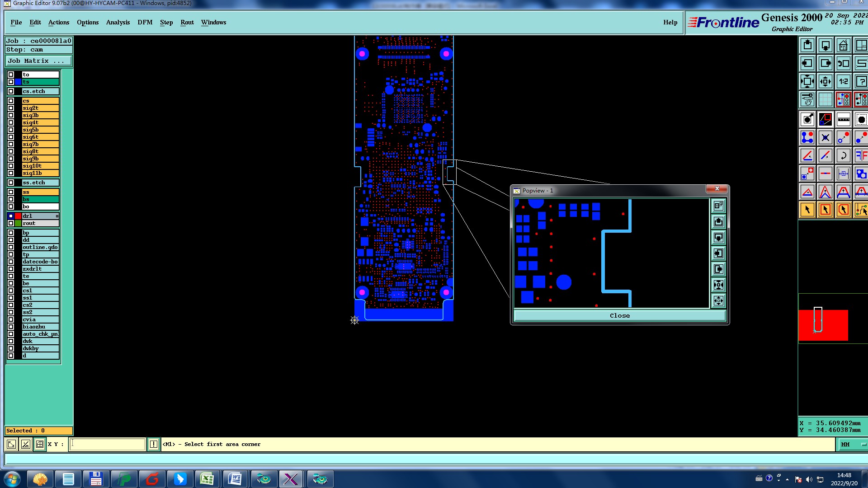Click the wrench and mouse tools icon
Viewport: 868px width, 488px height.
807,99
